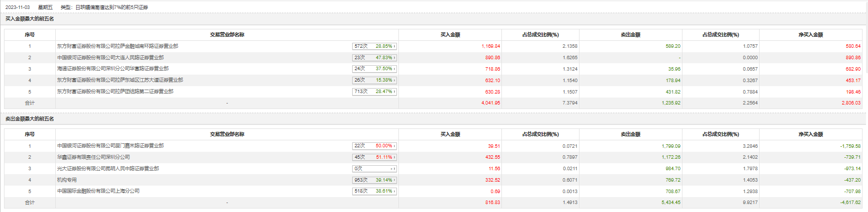Expand the 518次 38.61% stats box

tap(375, 191)
